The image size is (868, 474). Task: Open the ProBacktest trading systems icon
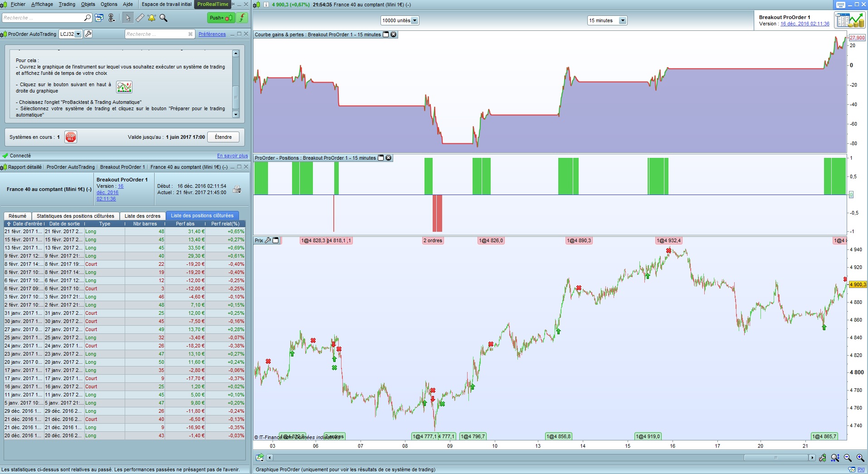(x=849, y=20)
